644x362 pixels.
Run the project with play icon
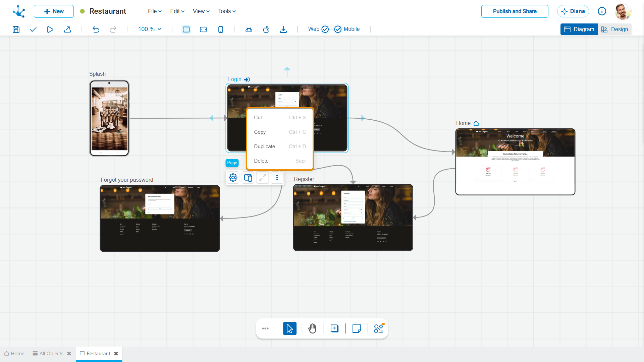[50, 29]
